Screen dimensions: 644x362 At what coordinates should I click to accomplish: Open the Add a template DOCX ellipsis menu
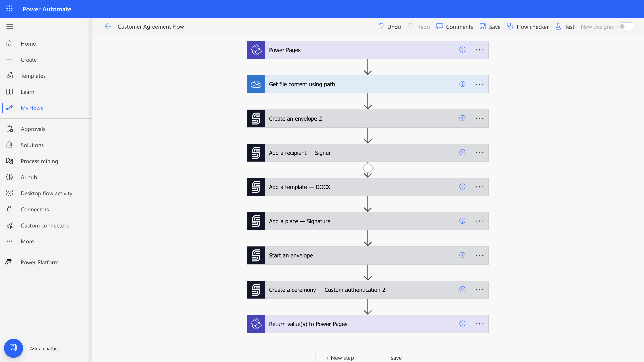[479, 187]
